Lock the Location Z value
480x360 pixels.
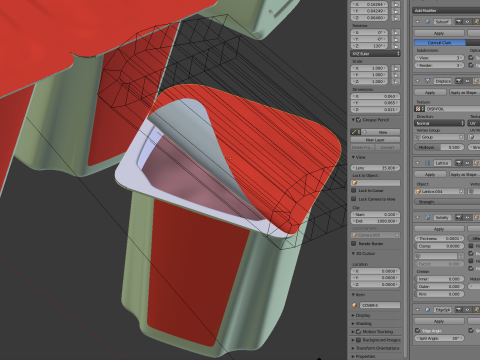[395, 18]
